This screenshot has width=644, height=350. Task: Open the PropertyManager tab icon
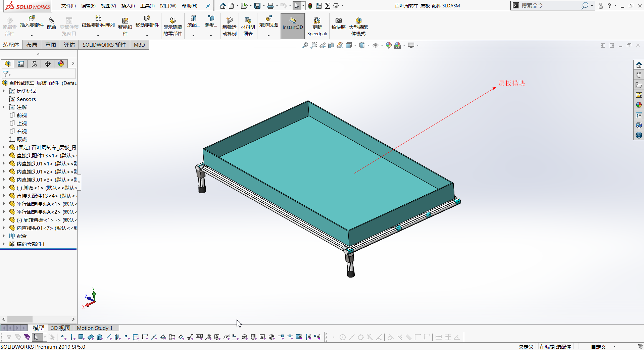(x=21, y=64)
